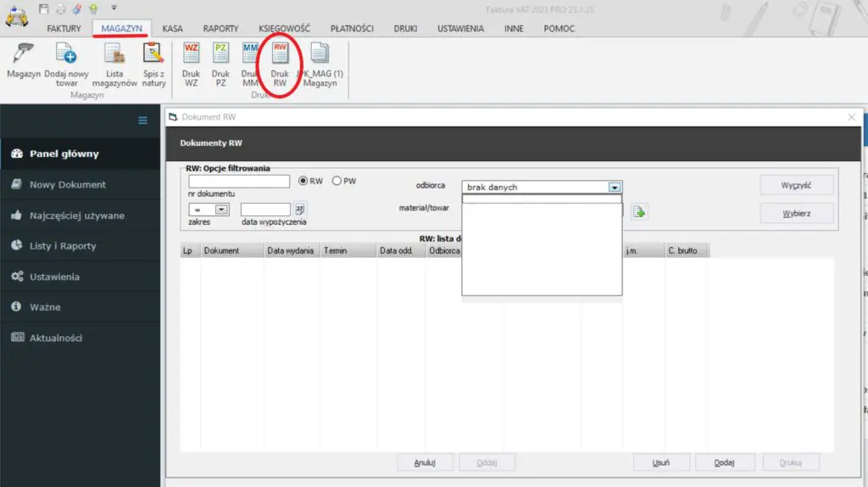This screenshot has height=487, width=868.
Task: Open Lista magazynów
Action: click(114, 55)
